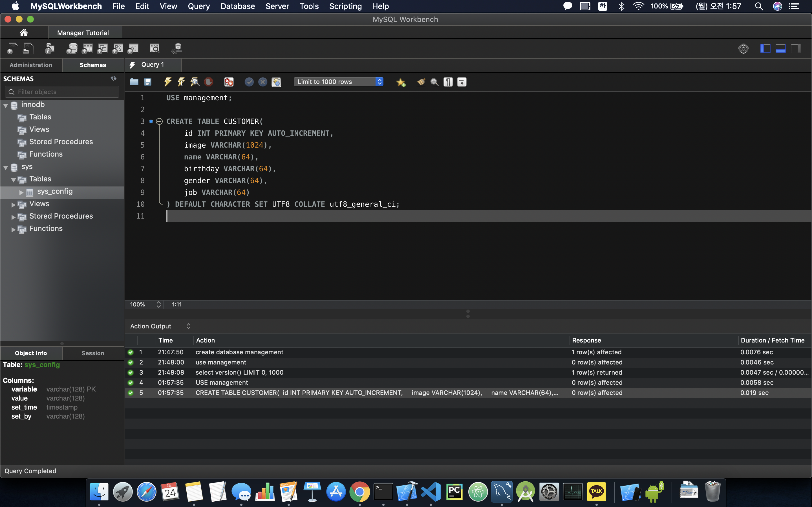Click Explain query plan magnifier-lightning icon

(x=195, y=82)
